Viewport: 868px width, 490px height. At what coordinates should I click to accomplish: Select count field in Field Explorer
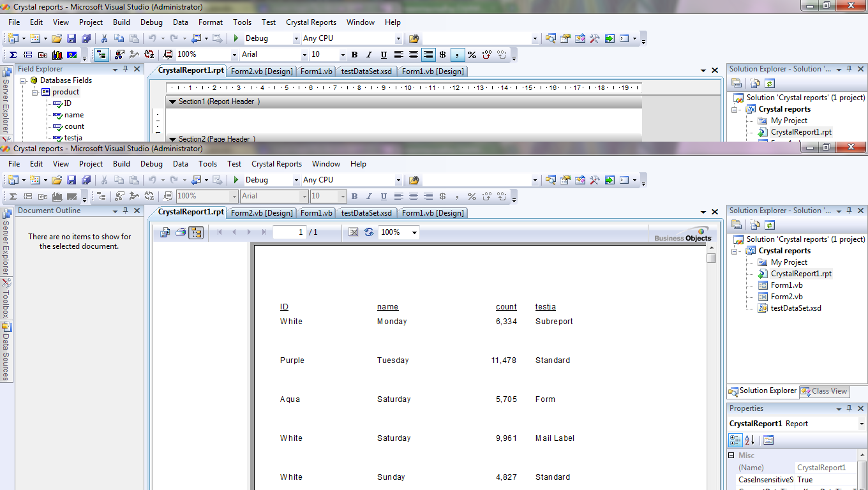74,126
